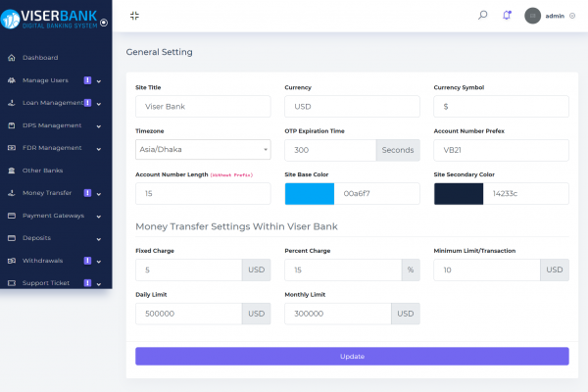The width and height of the screenshot is (588, 392).
Task: Click the Manage Users alert badge
Action: (87, 80)
